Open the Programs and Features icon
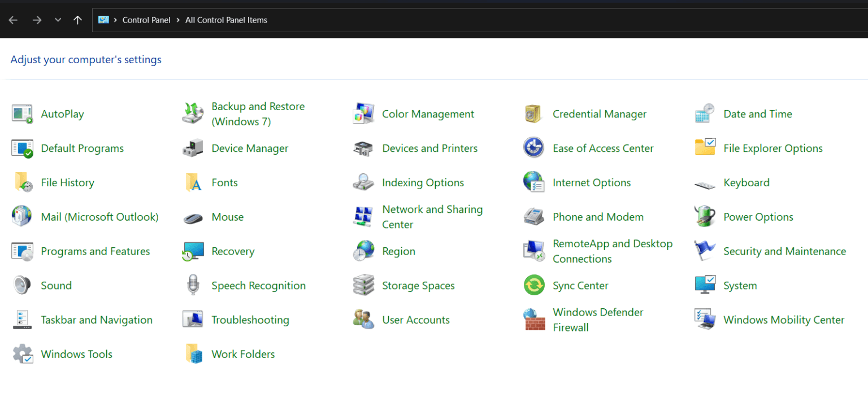Viewport: 868px width, 402px height. tap(23, 251)
